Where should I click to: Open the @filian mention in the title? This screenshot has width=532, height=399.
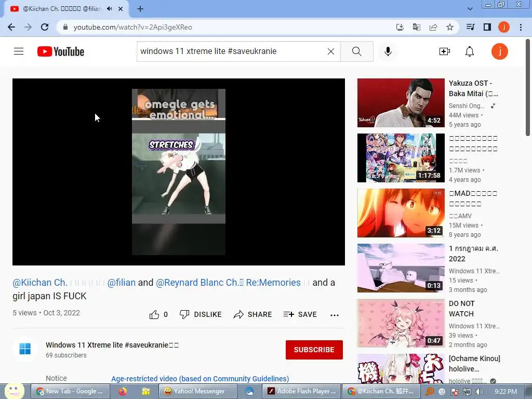122,282
